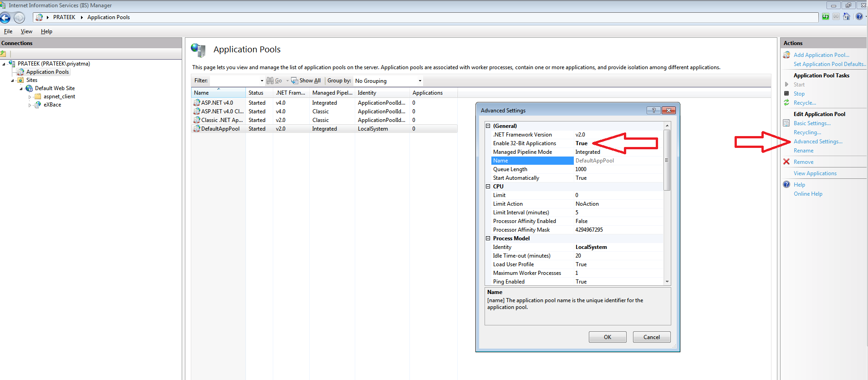The image size is (868, 380).
Task: Click the blue Help question mark icon in Actions
Action: (786, 184)
